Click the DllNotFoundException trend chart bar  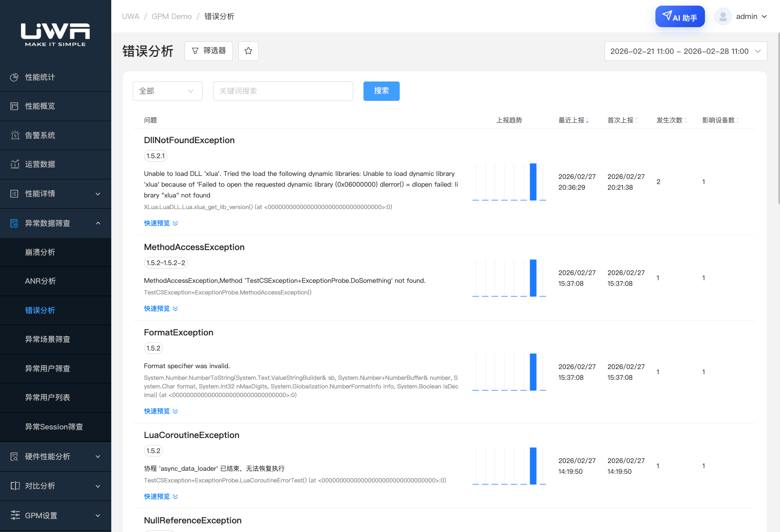tap(533, 182)
